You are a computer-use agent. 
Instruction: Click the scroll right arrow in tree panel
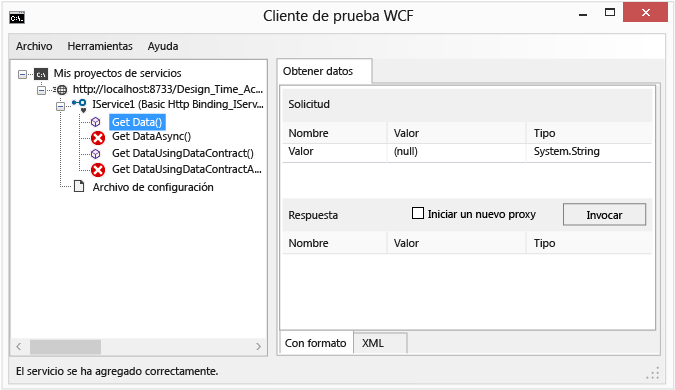tap(258, 347)
